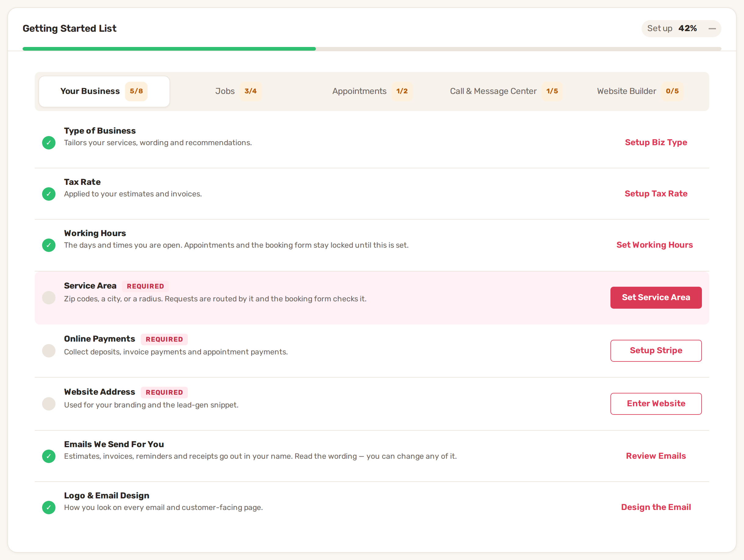The height and width of the screenshot is (560, 744).
Task: Open the Appointments tab
Action: tap(372, 91)
